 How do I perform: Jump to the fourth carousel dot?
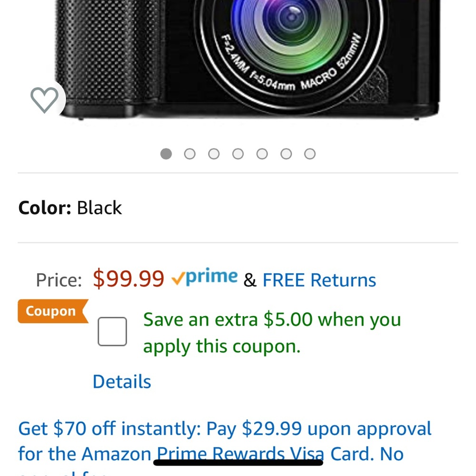238,154
